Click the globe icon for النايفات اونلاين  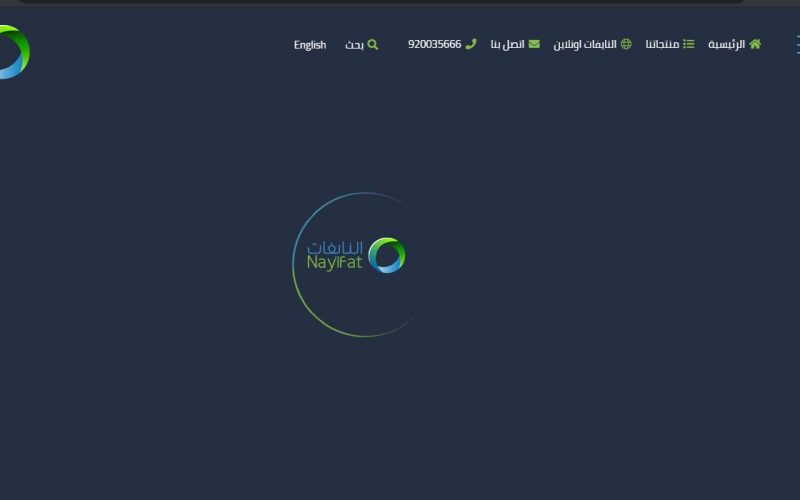coord(626,44)
